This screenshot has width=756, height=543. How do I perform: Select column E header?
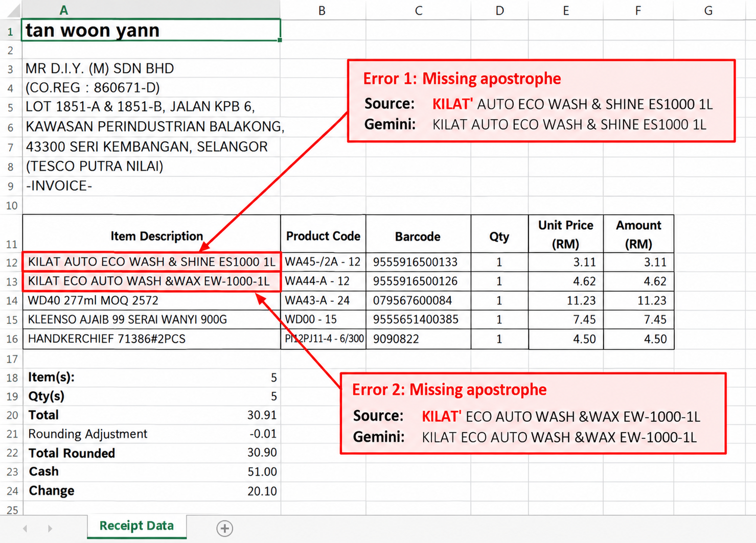pos(566,10)
